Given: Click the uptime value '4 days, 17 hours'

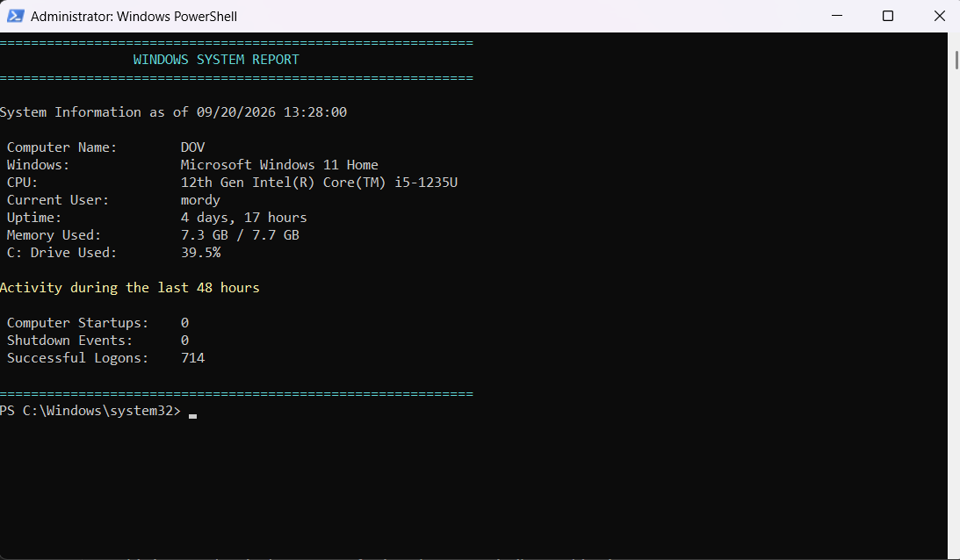Looking at the screenshot, I should coord(243,218).
